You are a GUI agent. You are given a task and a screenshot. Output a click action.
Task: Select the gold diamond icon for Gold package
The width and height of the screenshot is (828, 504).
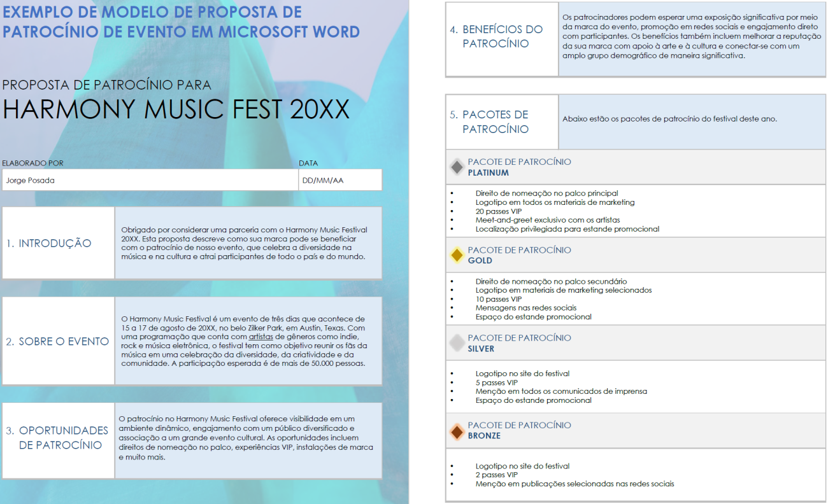(457, 254)
